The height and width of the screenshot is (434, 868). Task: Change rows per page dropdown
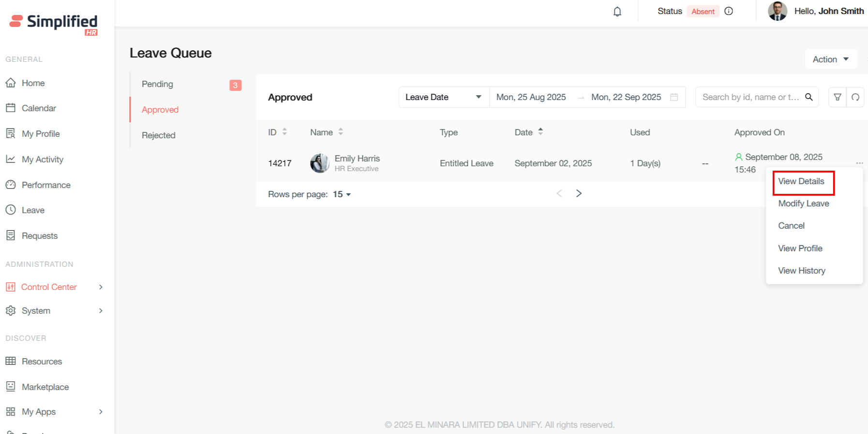tap(342, 194)
